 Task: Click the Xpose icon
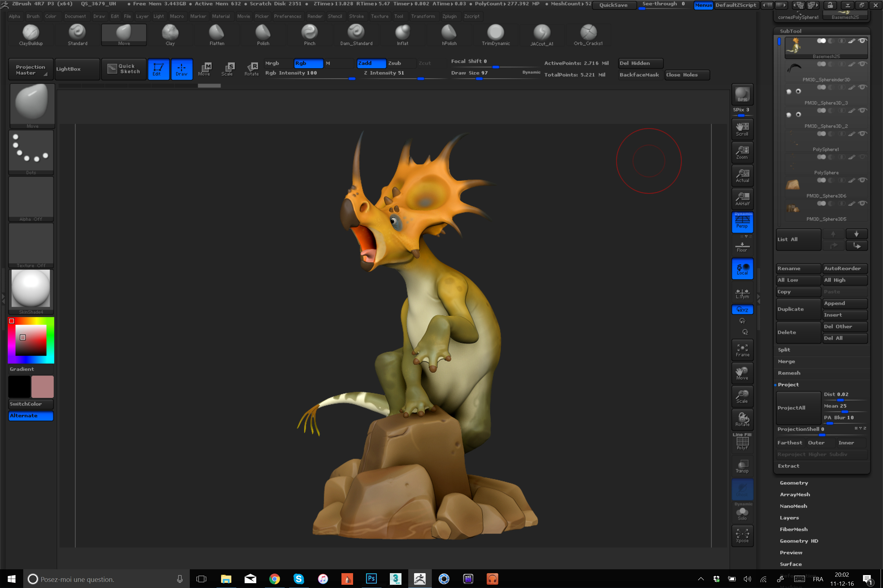click(x=742, y=536)
